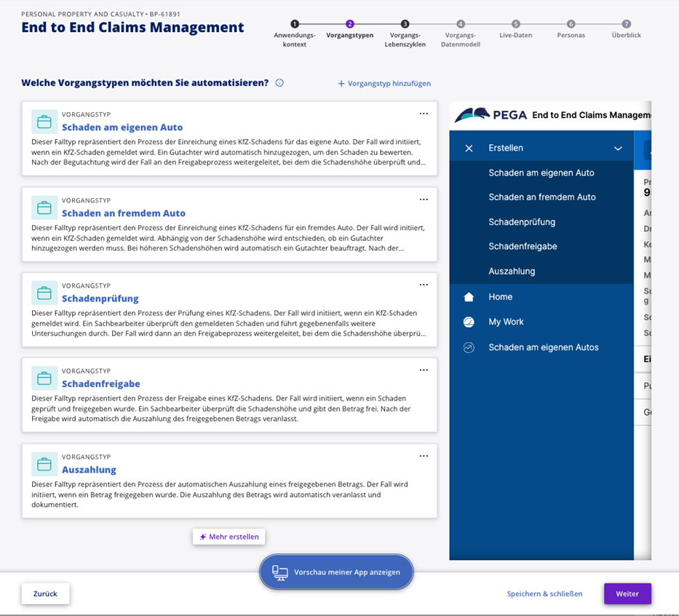Select Schadenprüfung in the Erstellen menu
The image size is (679, 616).
click(522, 222)
